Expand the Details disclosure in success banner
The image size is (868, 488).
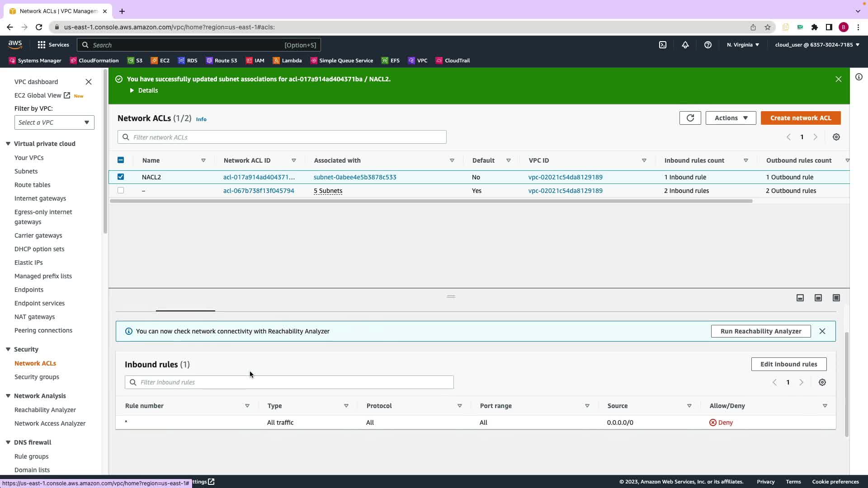pyautogui.click(x=144, y=90)
